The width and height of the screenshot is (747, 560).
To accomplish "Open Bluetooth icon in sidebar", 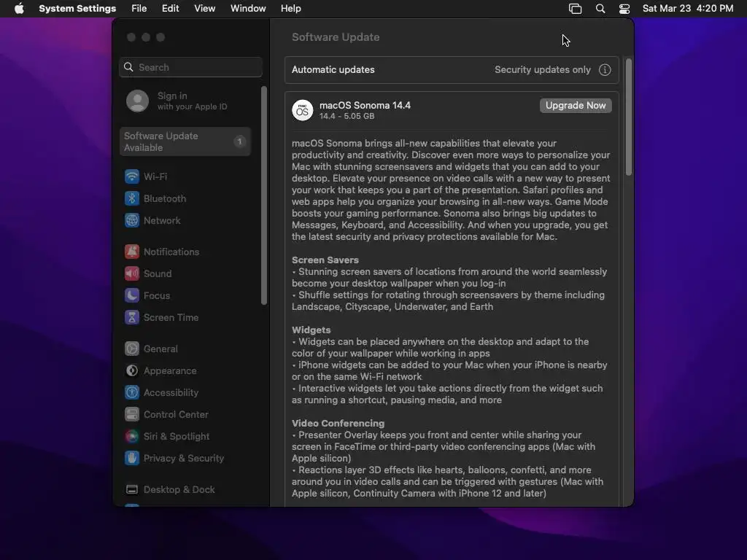I will tap(132, 198).
